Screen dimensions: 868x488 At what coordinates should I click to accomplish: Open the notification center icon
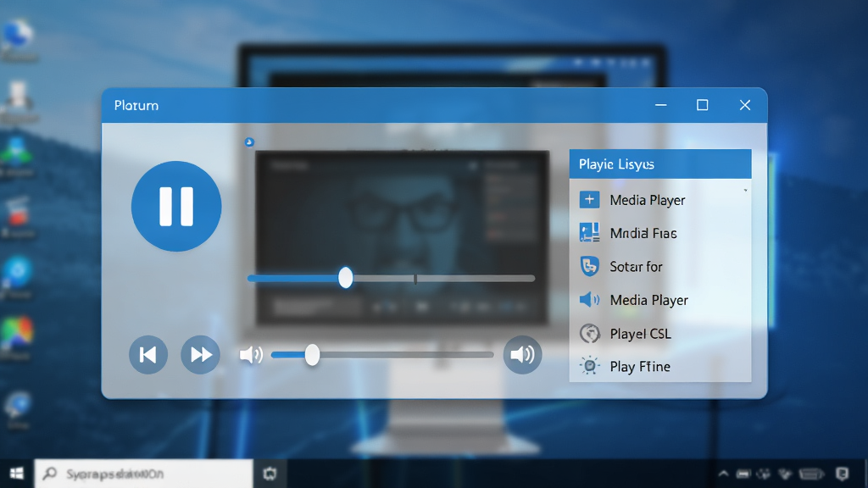tap(842, 474)
